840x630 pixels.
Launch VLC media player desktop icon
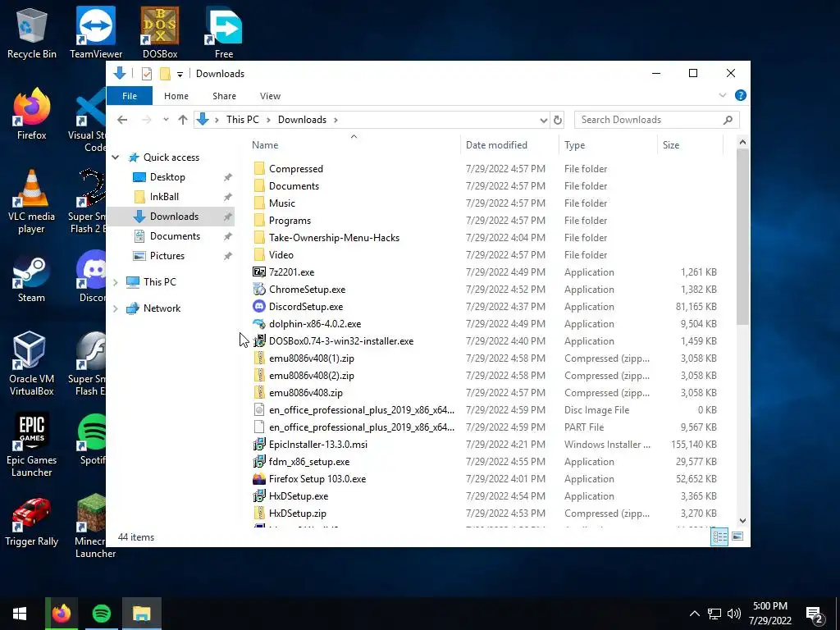(x=31, y=202)
